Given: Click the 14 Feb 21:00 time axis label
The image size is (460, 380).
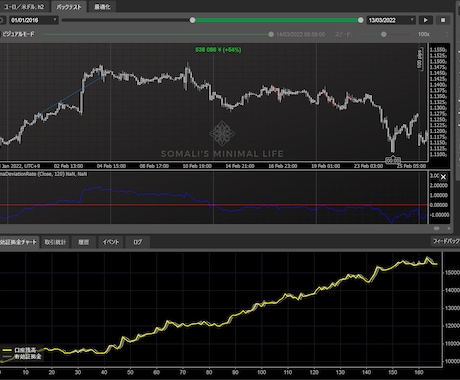Looking at the screenshot, I should (x=240, y=166).
